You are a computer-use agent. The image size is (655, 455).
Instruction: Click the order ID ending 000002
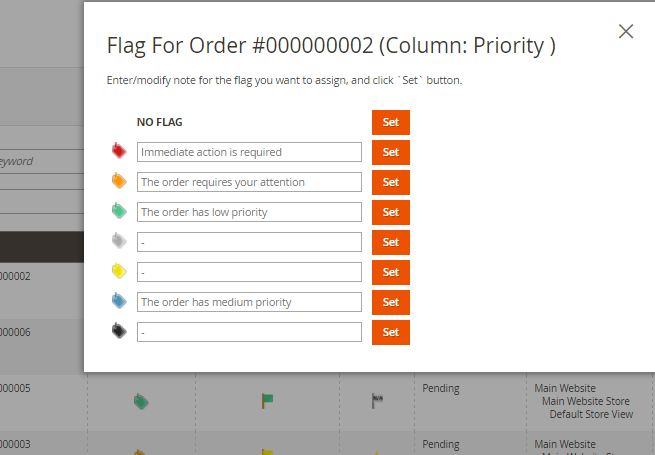pyautogui.click(x=15, y=277)
